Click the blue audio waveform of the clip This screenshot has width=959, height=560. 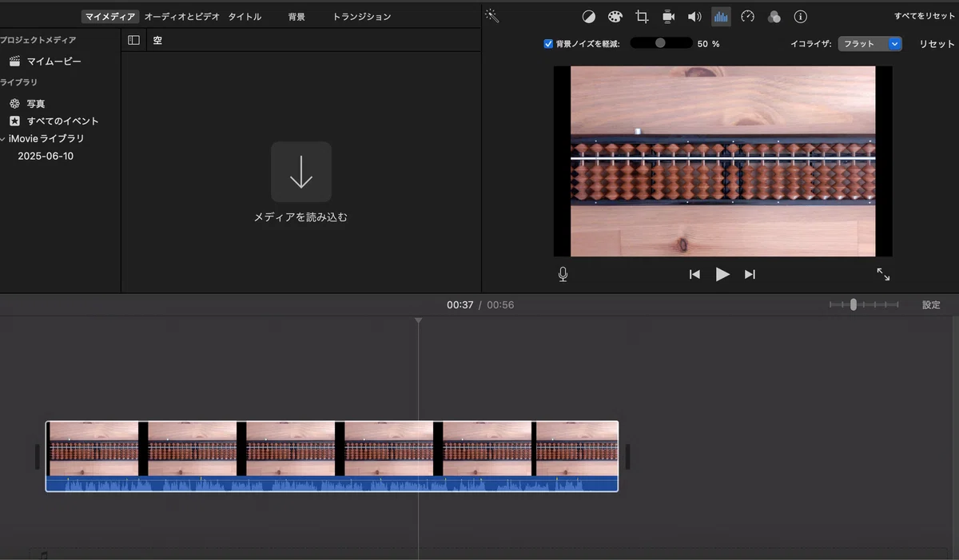click(332, 484)
